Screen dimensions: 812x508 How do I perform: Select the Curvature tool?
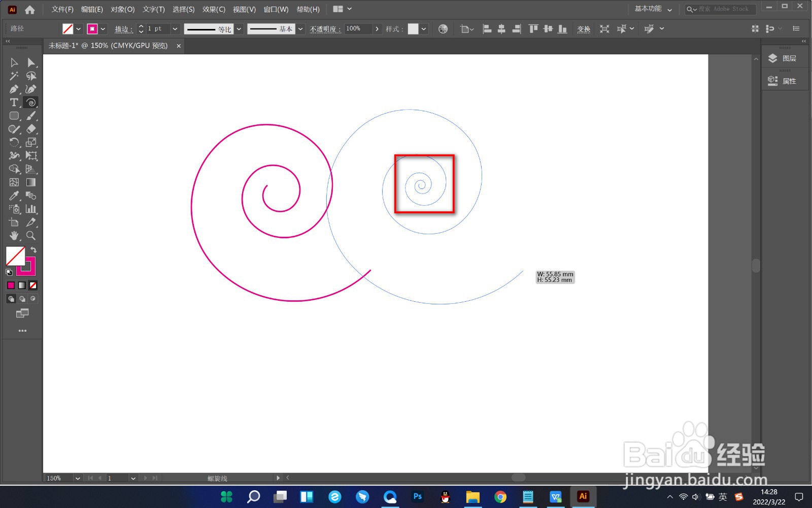click(x=31, y=89)
